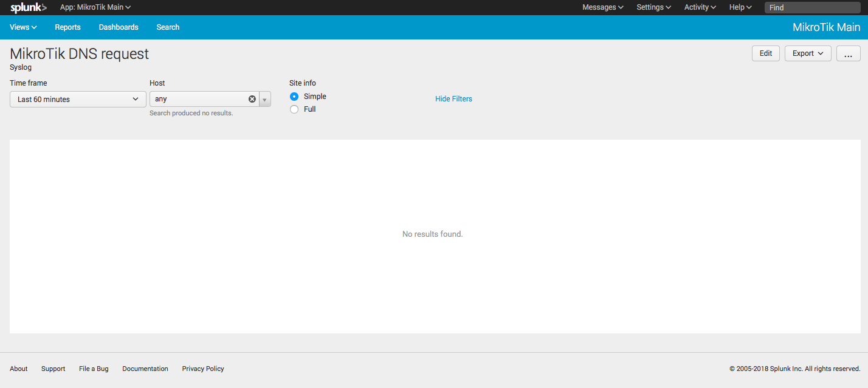Open the more actions (...) button
868x388 pixels.
[849, 53]
